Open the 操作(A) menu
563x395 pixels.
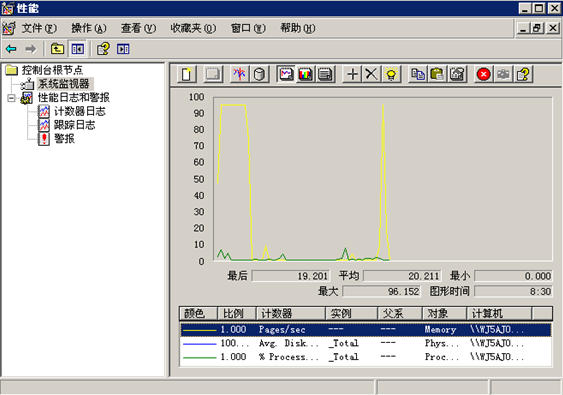(x=89, y=28)
